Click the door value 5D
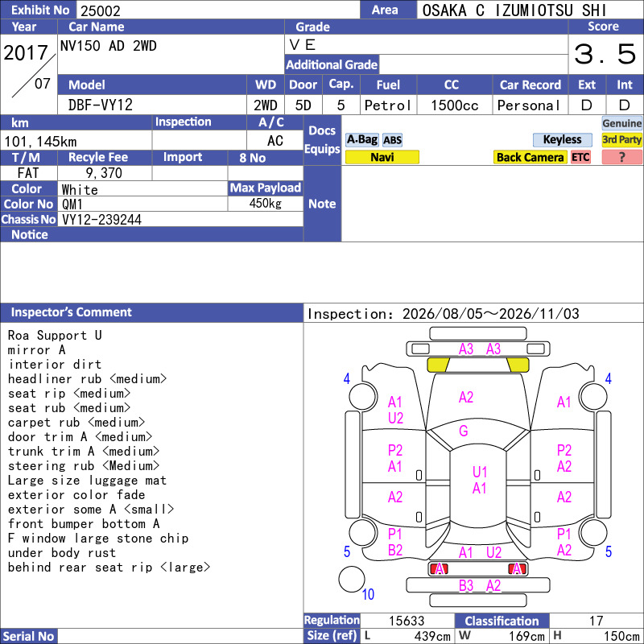The image size is (644, 644). coord(303,105)
